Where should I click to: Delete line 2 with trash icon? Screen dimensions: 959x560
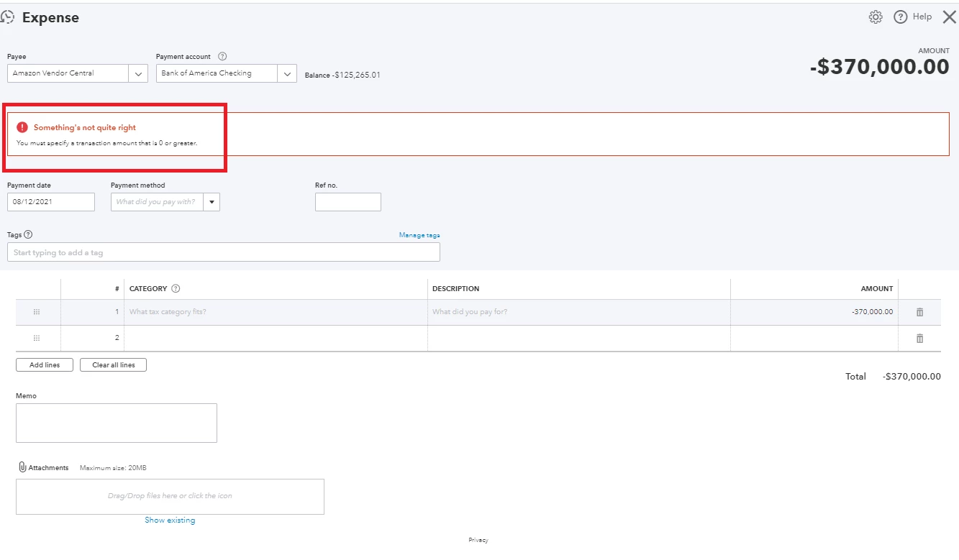(919, 338)
